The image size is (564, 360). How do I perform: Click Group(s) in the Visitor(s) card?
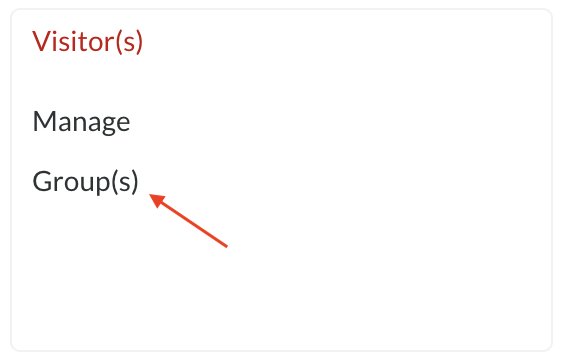[85, 182]
